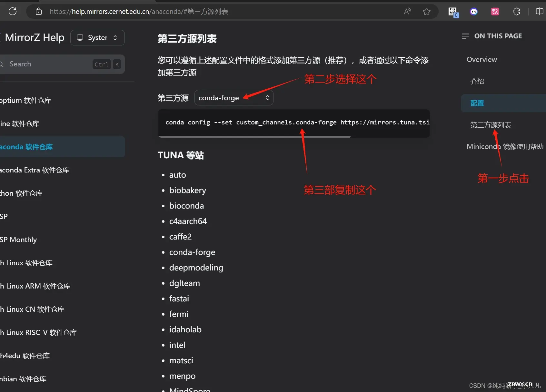Reload the page with refresh icon
The height and width of the screenshot is (392, 546).
[x=13, y=12]
